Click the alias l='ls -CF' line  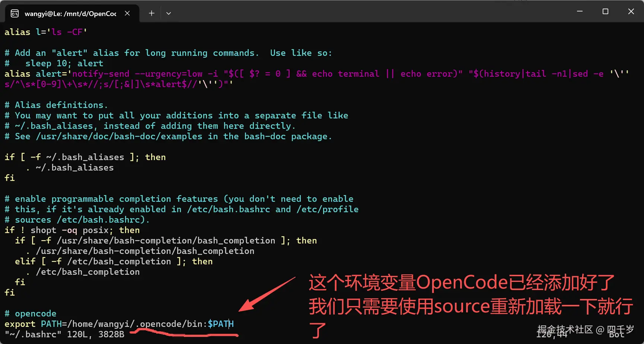click(45, 32)
